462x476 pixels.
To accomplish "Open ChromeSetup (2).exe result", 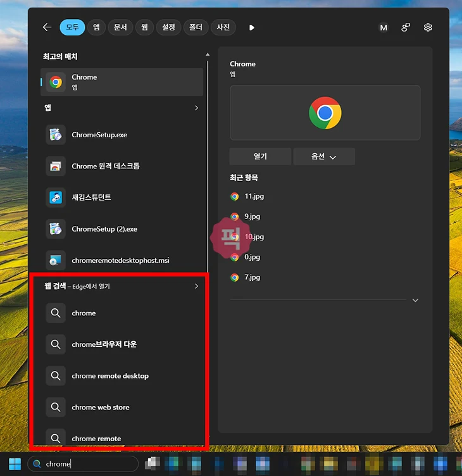I will [x=122, y=229].
